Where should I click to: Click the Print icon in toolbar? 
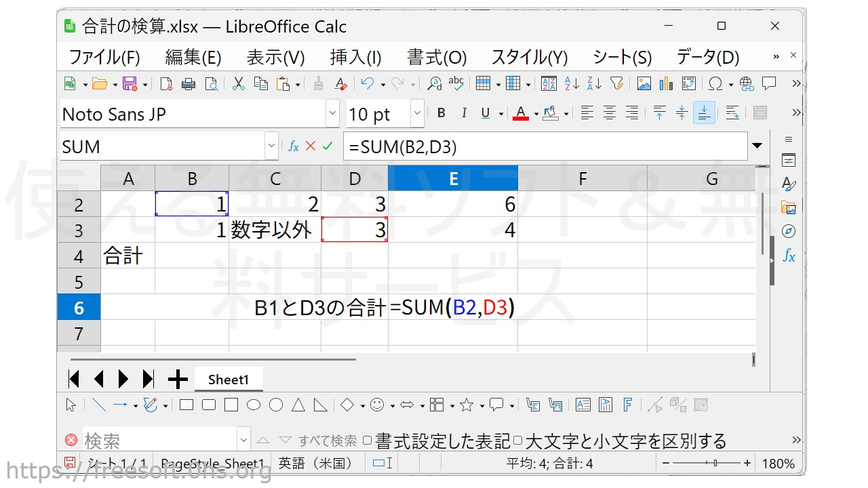(189, 84)
